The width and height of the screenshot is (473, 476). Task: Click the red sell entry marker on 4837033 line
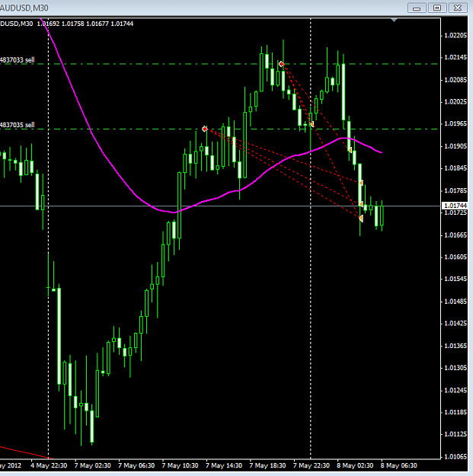tap(281, 64)
